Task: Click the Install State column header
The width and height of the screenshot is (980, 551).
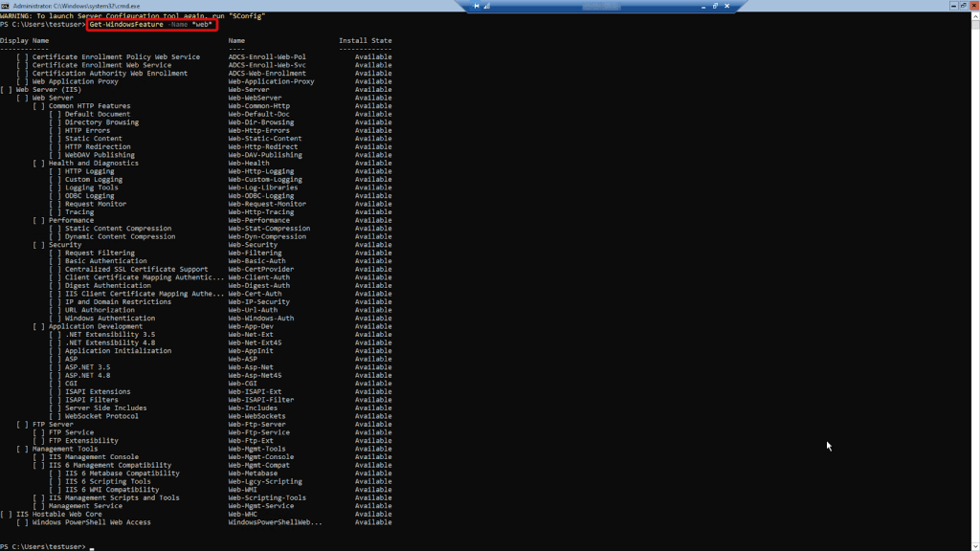Action: 365,41
